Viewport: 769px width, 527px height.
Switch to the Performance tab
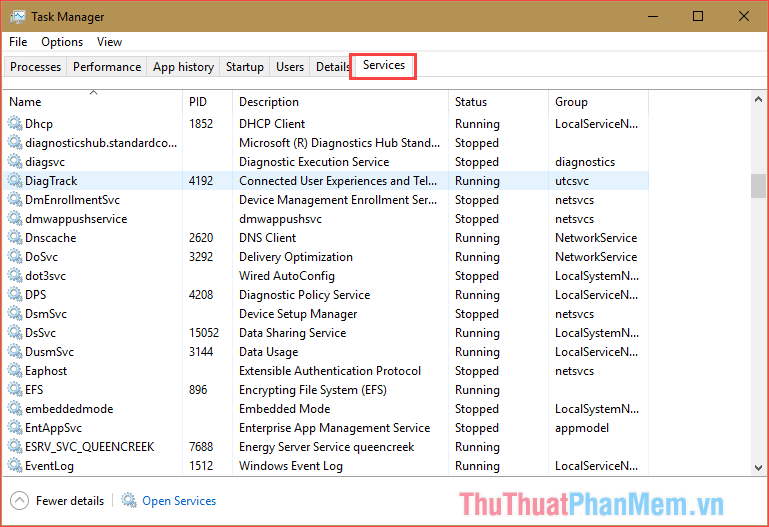[x=107, y=67]
